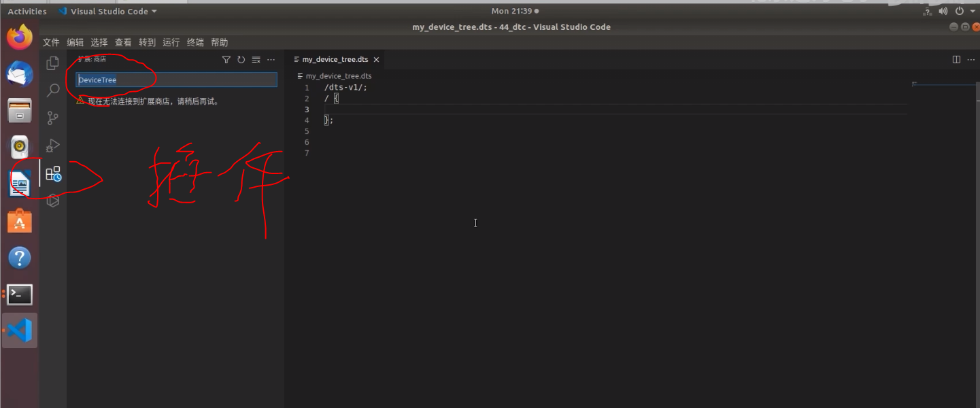The height and width of the screenshot is (408, 980).
Task: Click the my_device_tree.dts breadcrumb
Action: (339, 76)
